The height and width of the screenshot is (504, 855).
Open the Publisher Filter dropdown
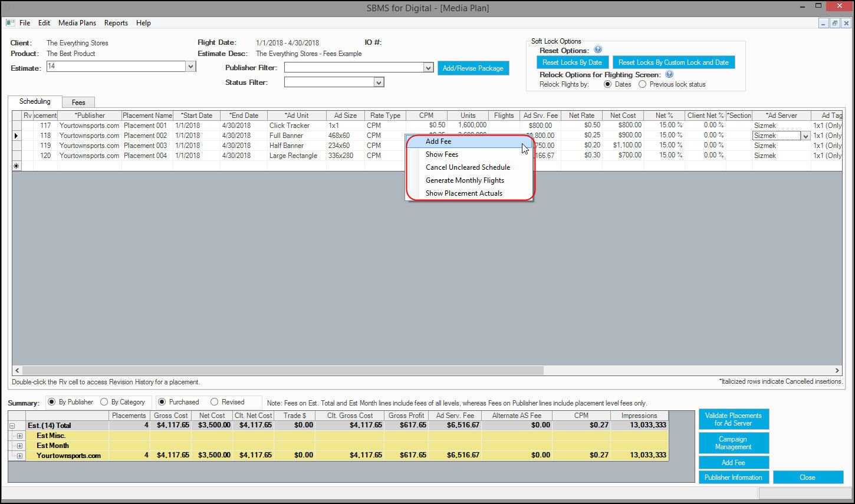click(429, 68)
